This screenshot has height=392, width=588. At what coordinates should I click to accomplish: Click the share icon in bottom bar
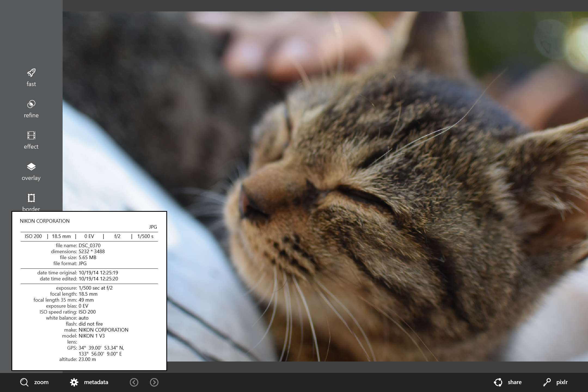click(x=498, y=382)
